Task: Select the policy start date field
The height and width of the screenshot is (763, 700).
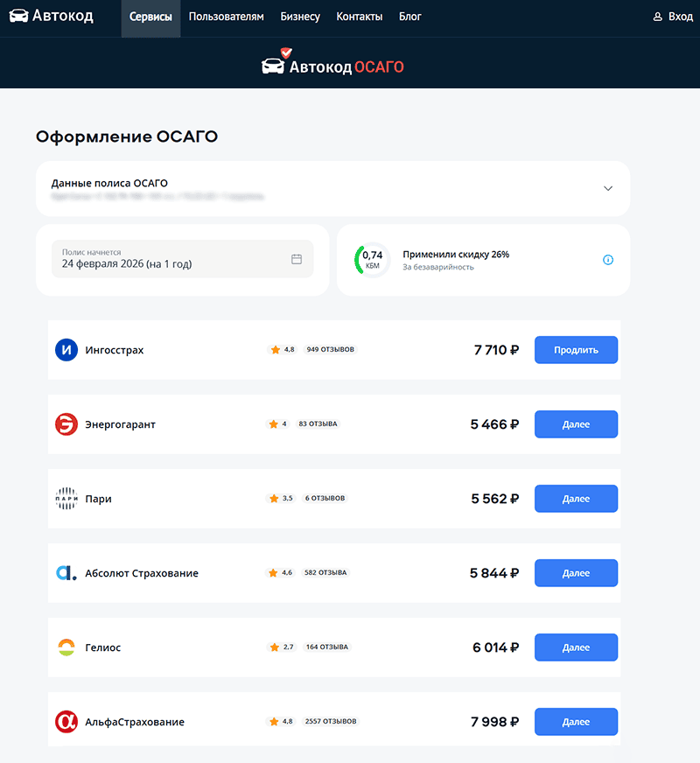Action: (182, 259)
